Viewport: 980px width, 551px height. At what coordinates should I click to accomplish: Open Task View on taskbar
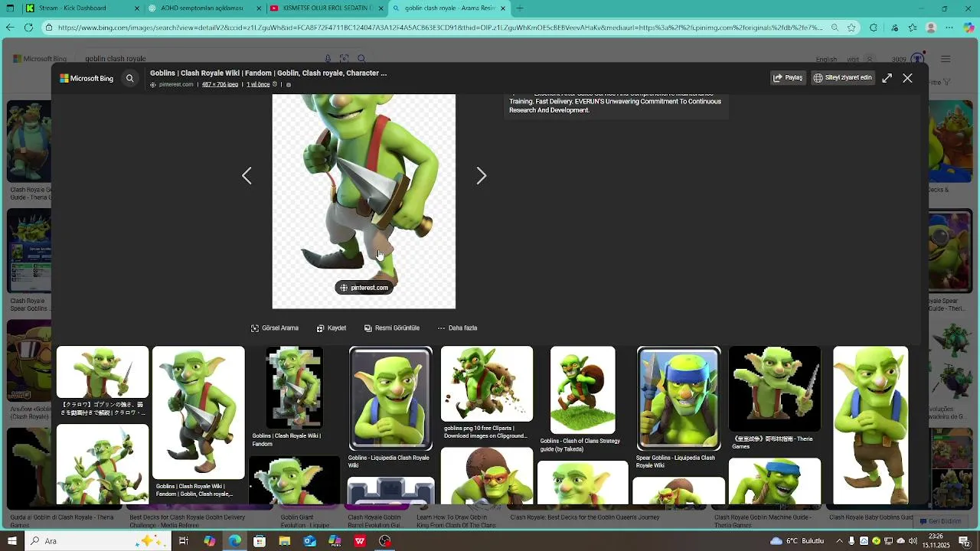(x=184, y=541)
